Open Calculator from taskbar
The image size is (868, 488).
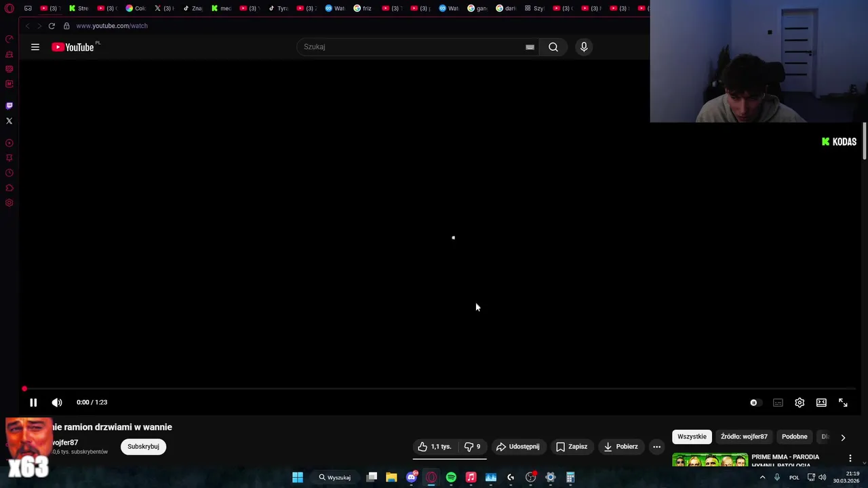[570, 477]
